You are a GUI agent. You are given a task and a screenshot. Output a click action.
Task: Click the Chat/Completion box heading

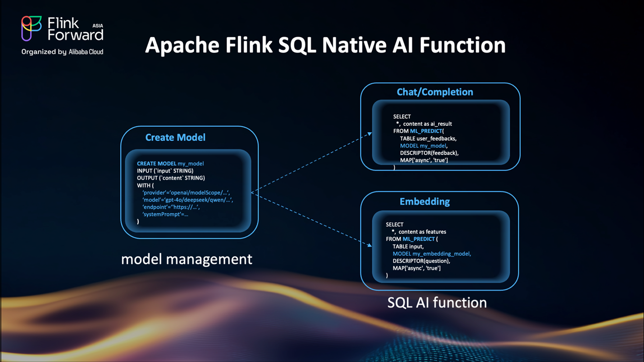click(435, 92)
